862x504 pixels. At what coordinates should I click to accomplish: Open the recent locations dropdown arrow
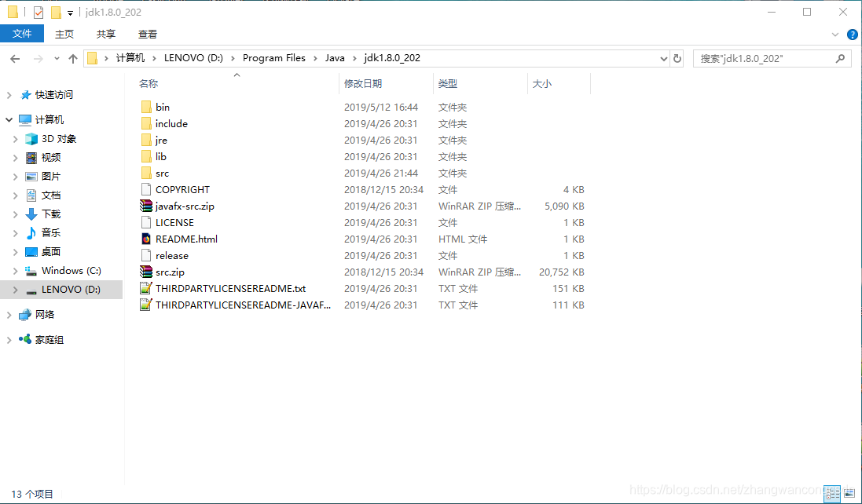click(x=57, y=58)
